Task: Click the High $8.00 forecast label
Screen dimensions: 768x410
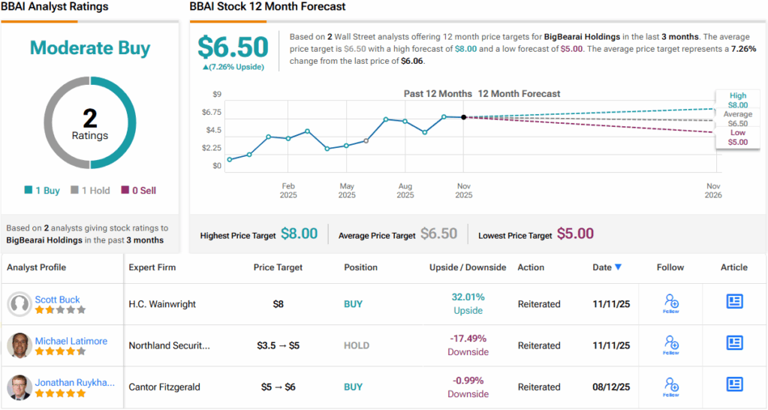Action: coord(737,100)
